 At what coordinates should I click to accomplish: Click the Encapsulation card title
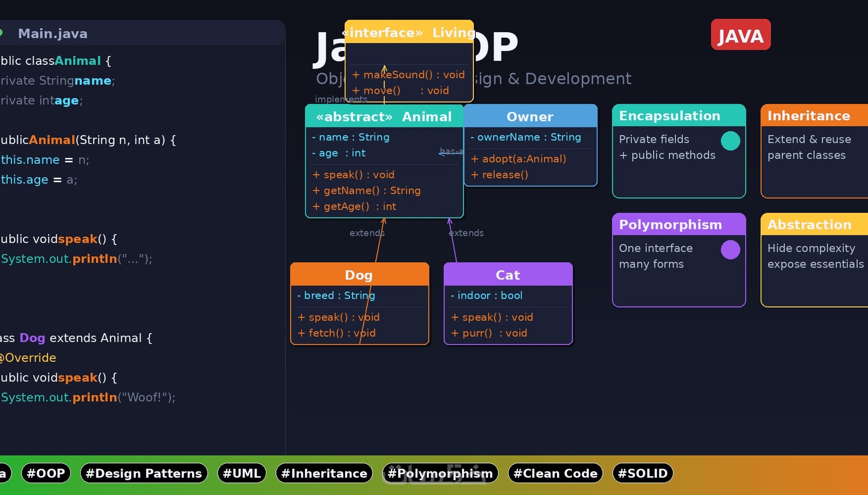tap(669, 116)
